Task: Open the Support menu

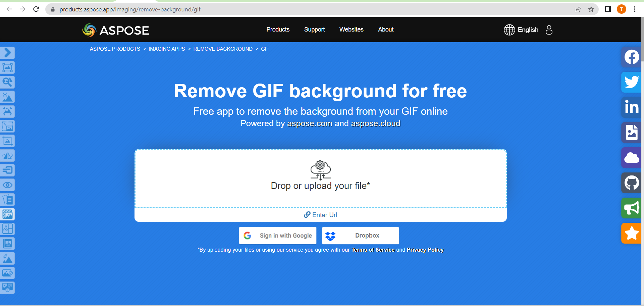Action: [314, 30]
